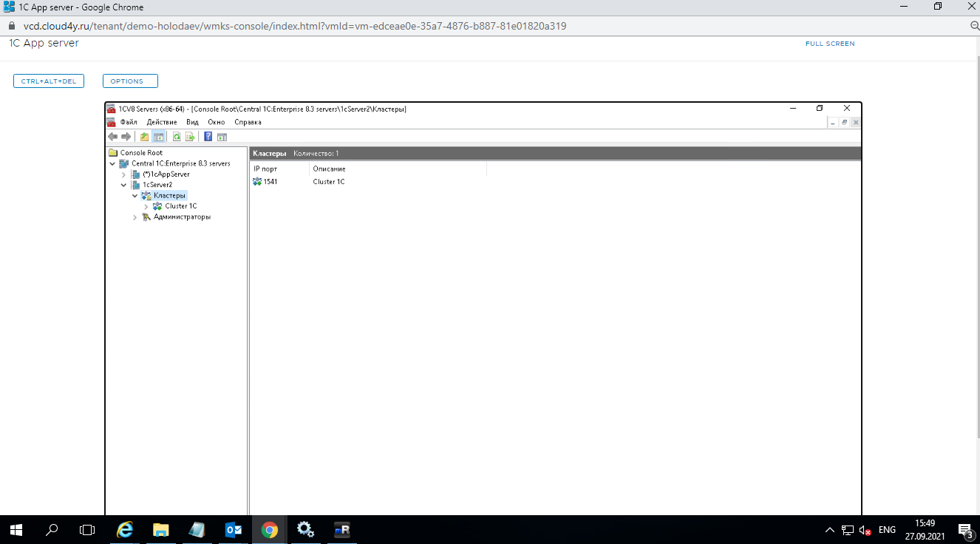This screenshot has width=980, height=544.
Task: Collapse Central 1C:Enterprise 8.3 servers node
Action: (x=112, y=164)
